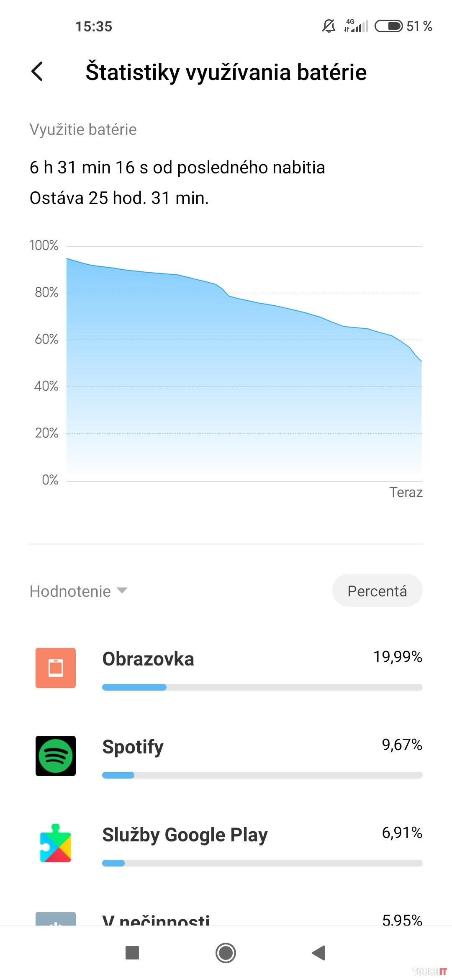Tap the Hodnotenie dropdown arrow
The height and width of the screenshot is (980, 452).
pos(122,591)
